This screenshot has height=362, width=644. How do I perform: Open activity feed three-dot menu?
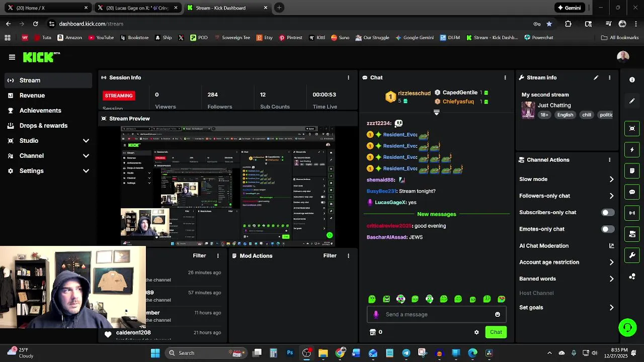(218, 256)
